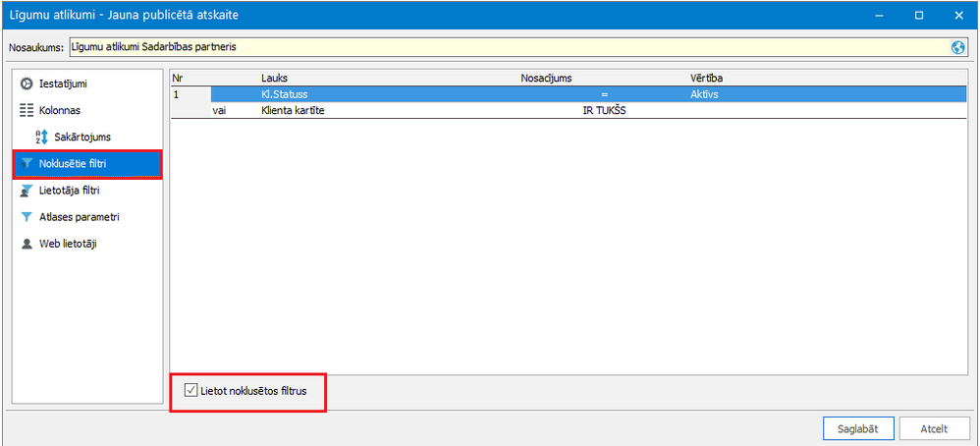Click the Sakārtojums A-Z sort icon

click(42, 137)
